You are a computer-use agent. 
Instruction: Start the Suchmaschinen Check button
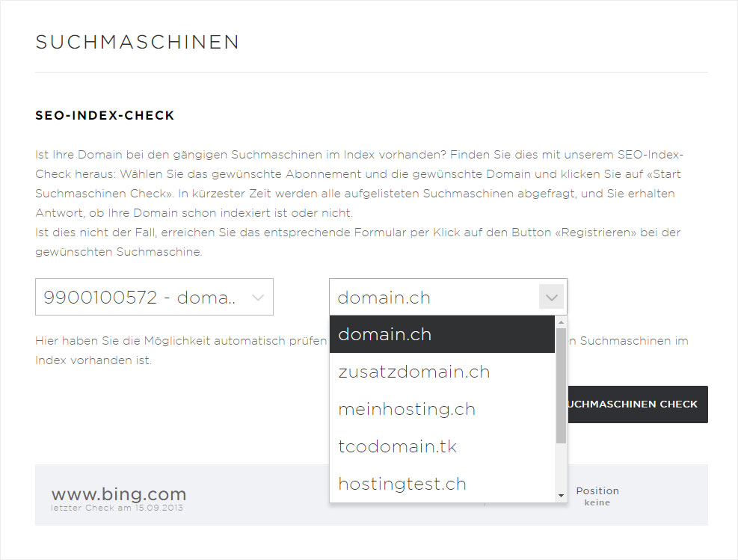click(x=637, y=404)
